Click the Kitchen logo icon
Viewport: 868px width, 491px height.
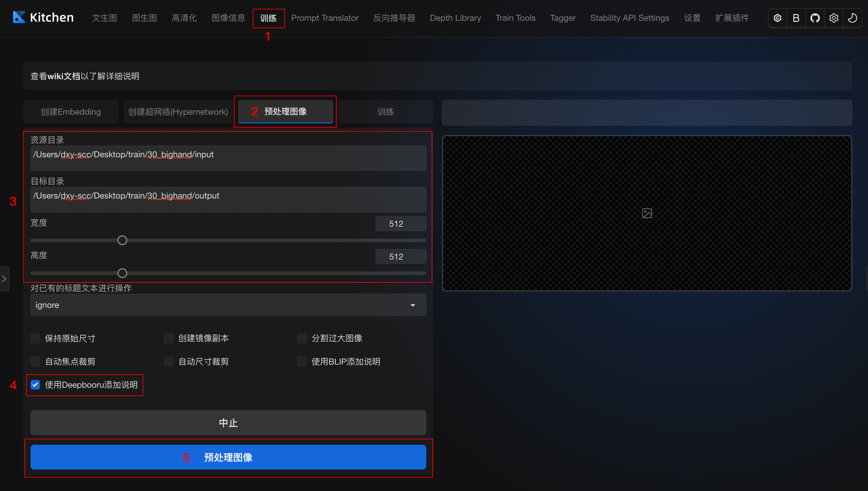point(19,17)
